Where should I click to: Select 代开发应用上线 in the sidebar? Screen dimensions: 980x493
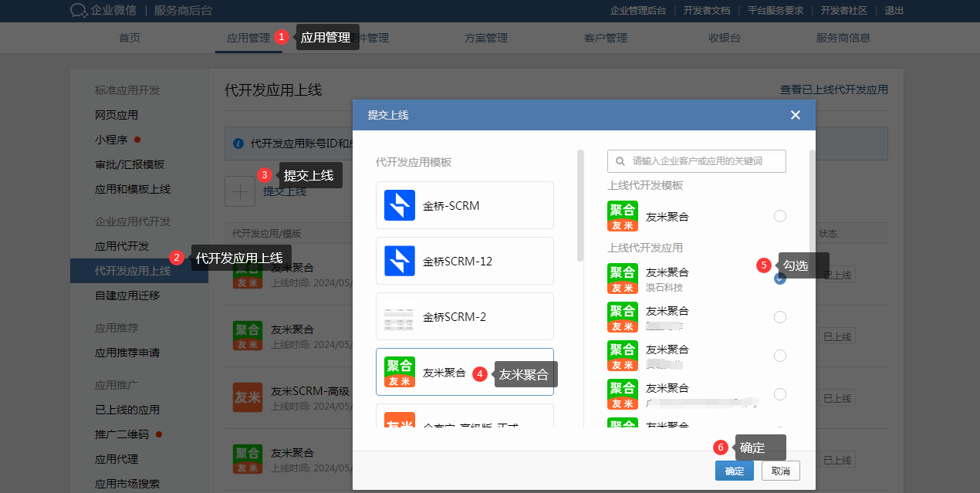point(133,271)
